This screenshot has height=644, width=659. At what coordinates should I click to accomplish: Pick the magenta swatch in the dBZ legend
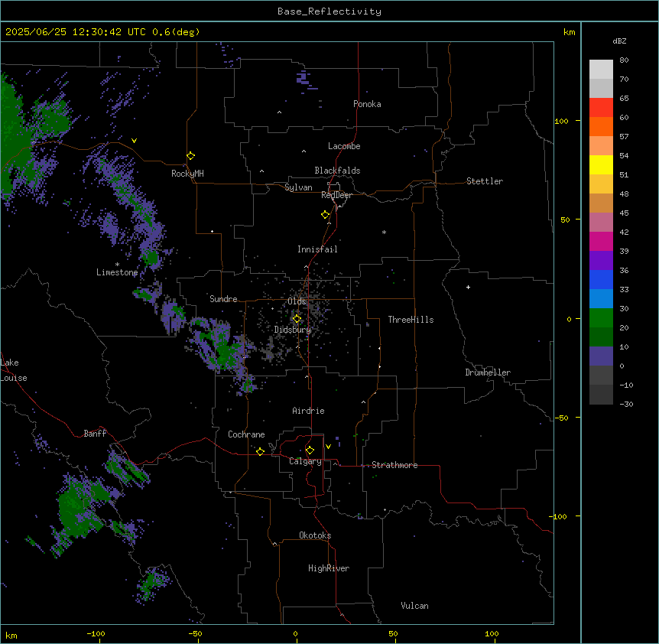click(601, 241)
